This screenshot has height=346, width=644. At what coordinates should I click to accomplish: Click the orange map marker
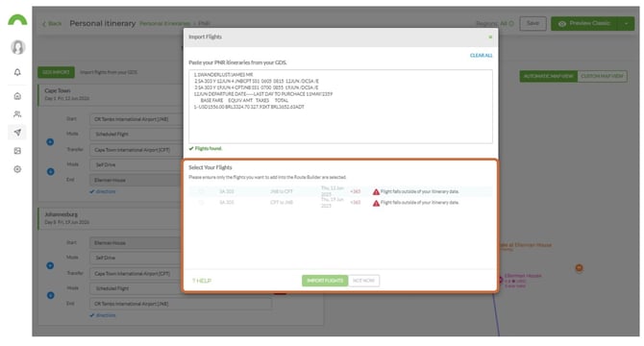click(579, 268)
